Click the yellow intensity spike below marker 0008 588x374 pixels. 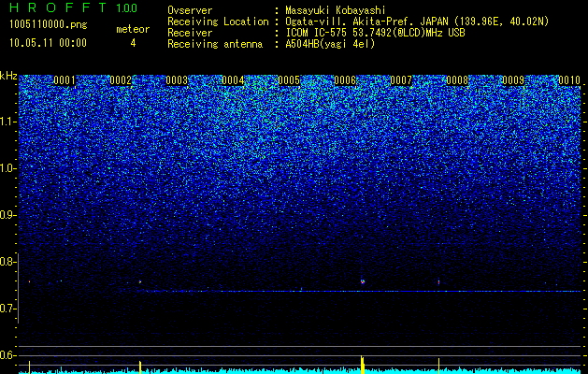pos(438,366)
